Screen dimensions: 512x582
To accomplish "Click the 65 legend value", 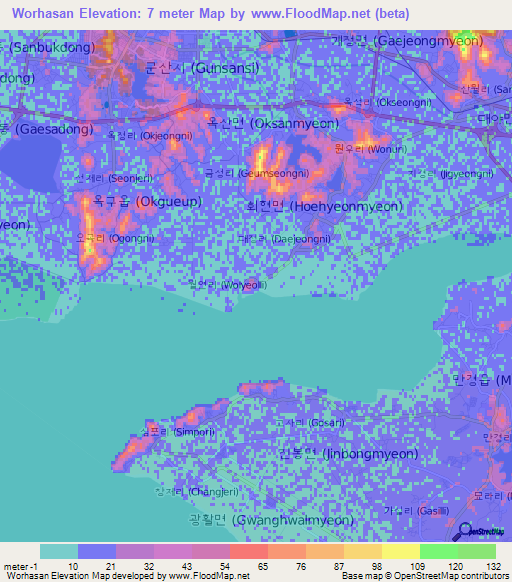I will click(263, 567).
